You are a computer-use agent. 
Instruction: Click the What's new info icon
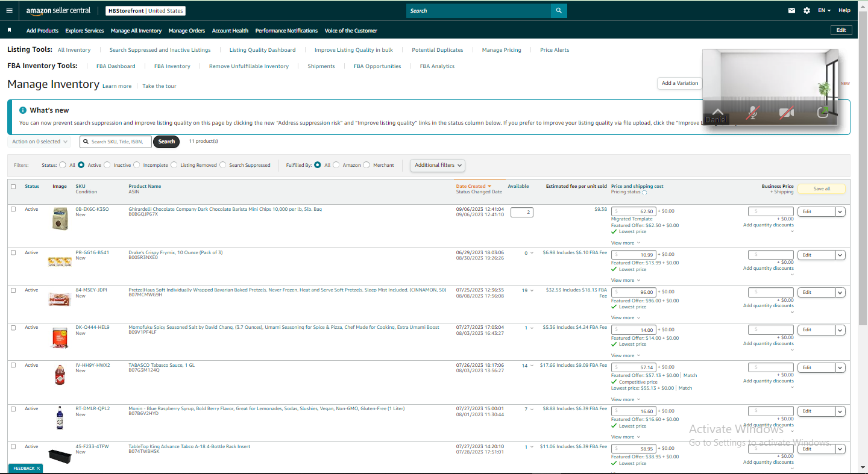(23, 110)
